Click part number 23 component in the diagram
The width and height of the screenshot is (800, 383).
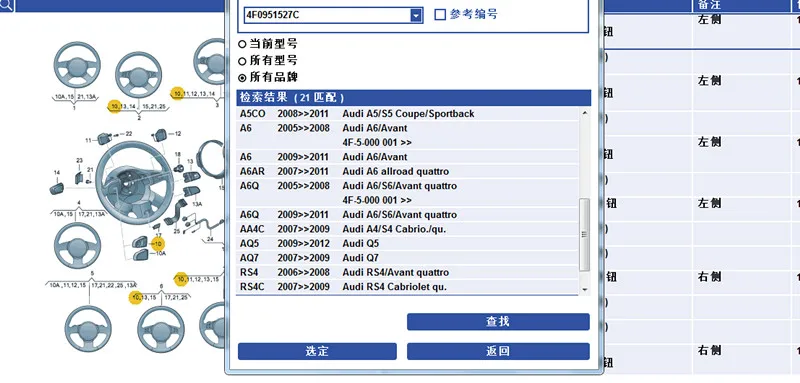point(79,177)
